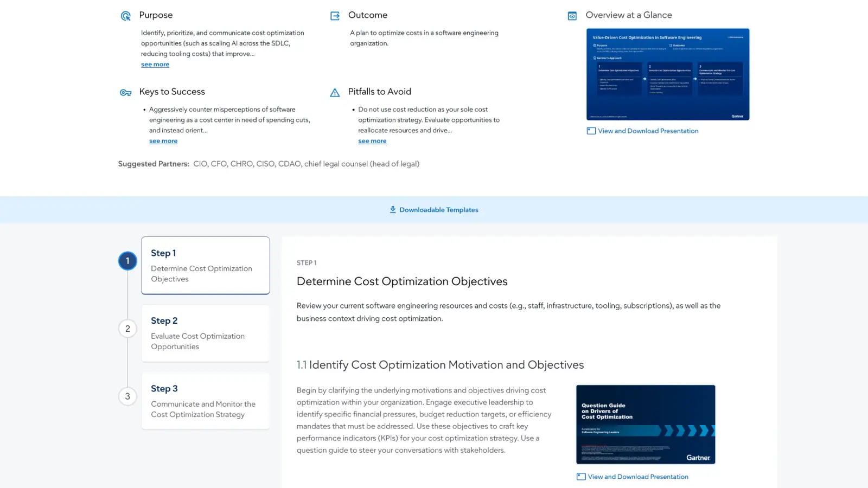
Task: Click the Pitfalls to Avoid heading
Action: (x=380, y=92)
